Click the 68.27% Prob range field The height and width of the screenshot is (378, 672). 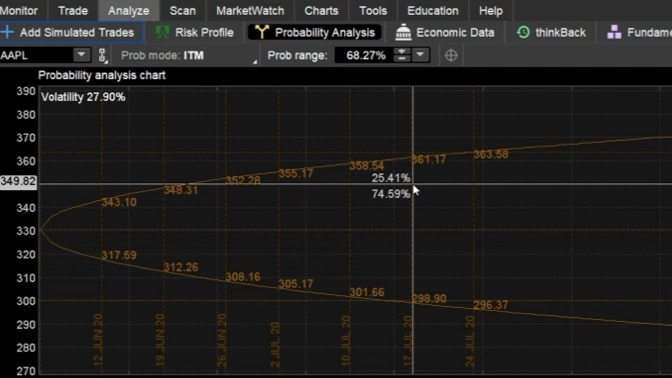[365, 55]
